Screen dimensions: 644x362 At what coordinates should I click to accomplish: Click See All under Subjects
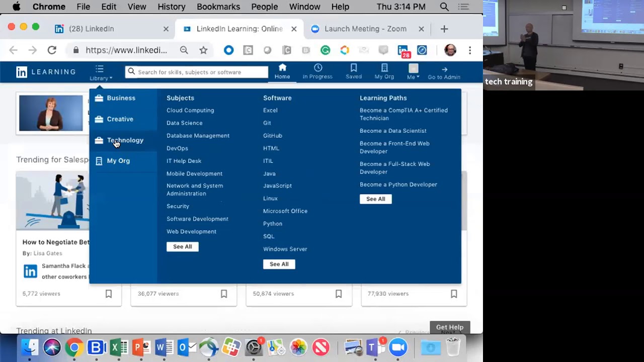pyautogui.click(x=183, y=247)
